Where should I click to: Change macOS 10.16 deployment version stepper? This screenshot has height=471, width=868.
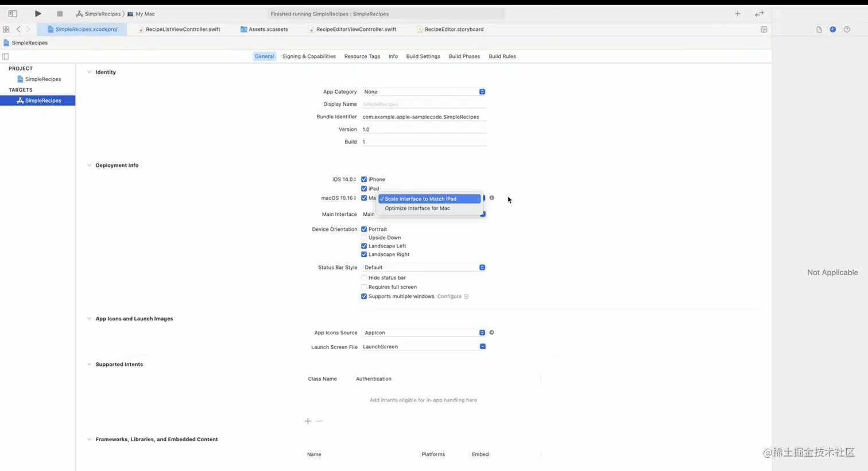[x=355, y=198]
